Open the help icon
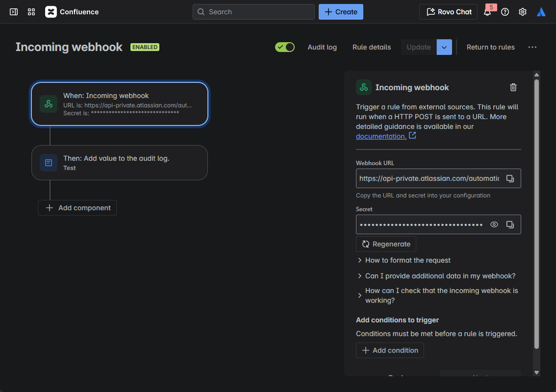 (x=505, y=12)
